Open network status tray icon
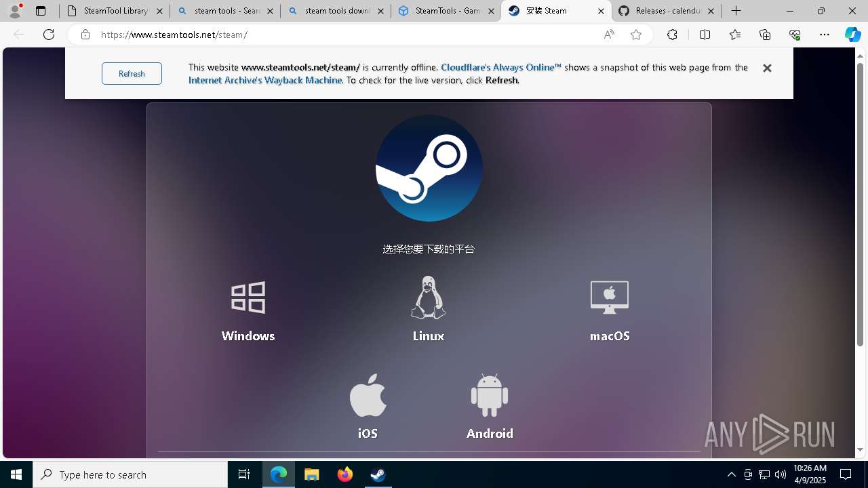868x488 pixels. coord(764,474)
